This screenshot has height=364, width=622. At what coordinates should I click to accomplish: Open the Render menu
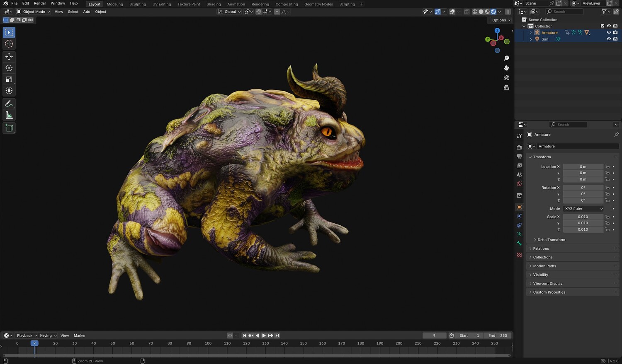coord(40,3)
